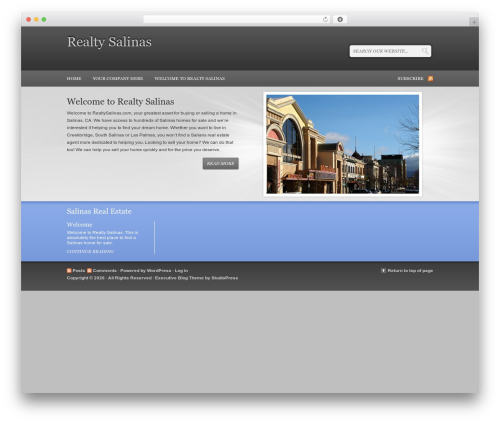The width and height of the screenshot is (500, 423).
Task: Click the Welcome post heading
Action: (79, 225)
